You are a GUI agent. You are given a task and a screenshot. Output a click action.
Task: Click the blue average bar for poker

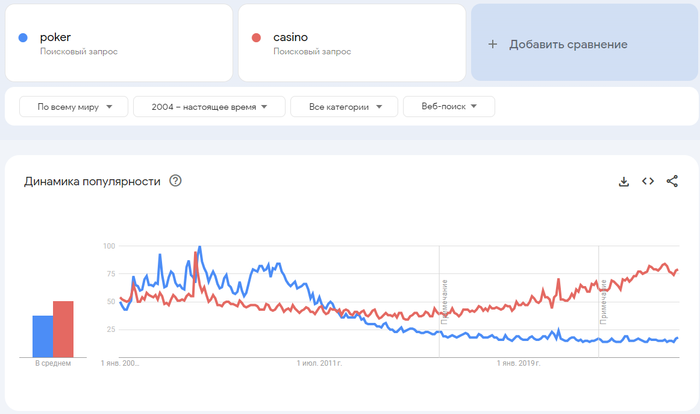43,335
